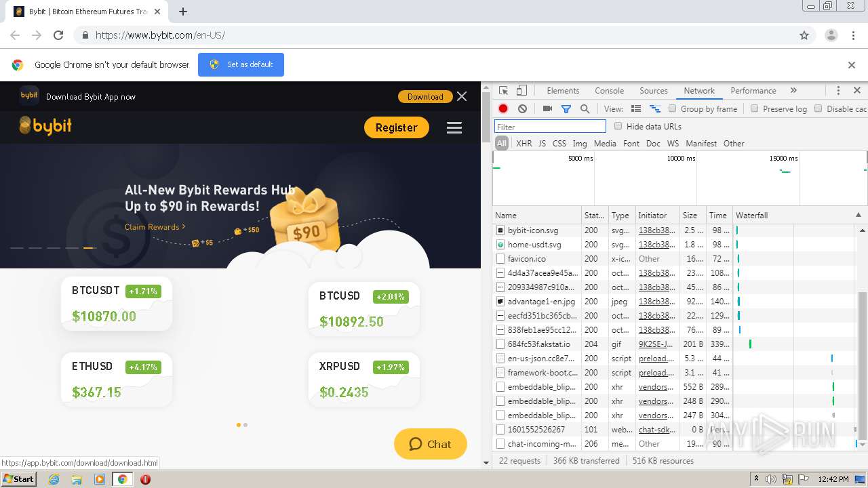Click the site lock icon in address bar

click(85, 35)
